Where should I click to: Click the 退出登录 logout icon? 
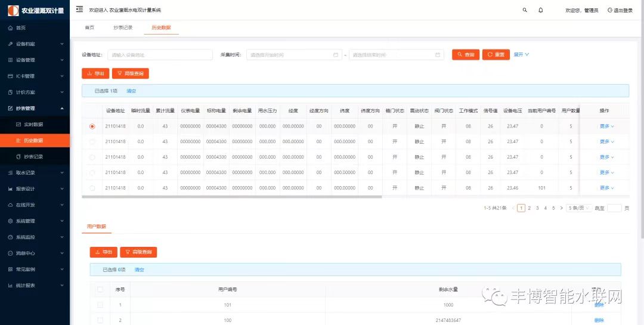click(610, 10)
